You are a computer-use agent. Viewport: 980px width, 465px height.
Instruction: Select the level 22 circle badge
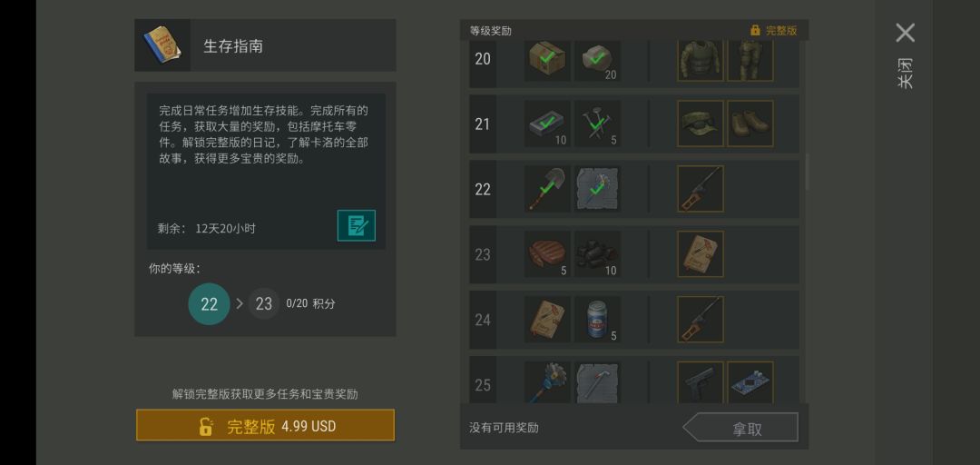tap(210, 304)
